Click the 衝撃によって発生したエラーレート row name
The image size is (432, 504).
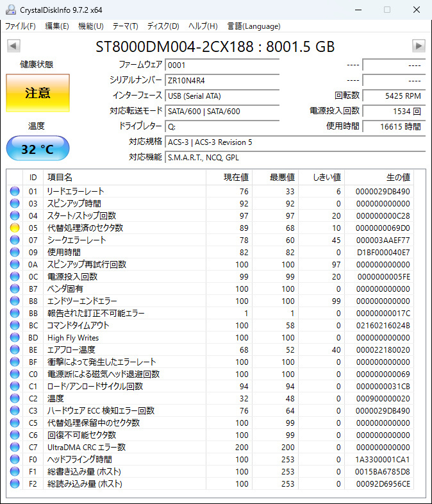click(x=102, y=362)
